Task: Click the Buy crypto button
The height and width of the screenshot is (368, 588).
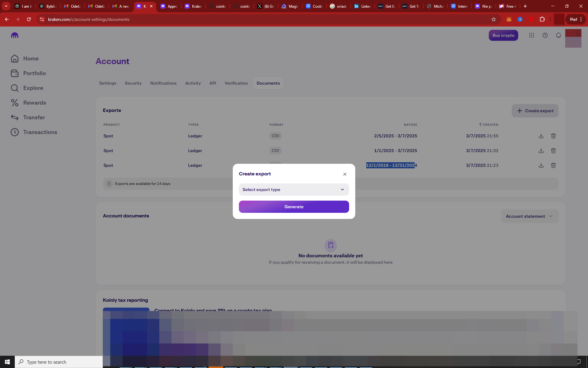Action: tap(503, 35)
